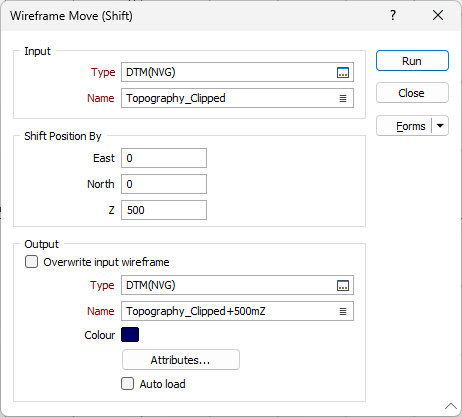This screenshot has width=462, height=417.
Task: Expand the Forms dropdown arrow
Action: 440,126
